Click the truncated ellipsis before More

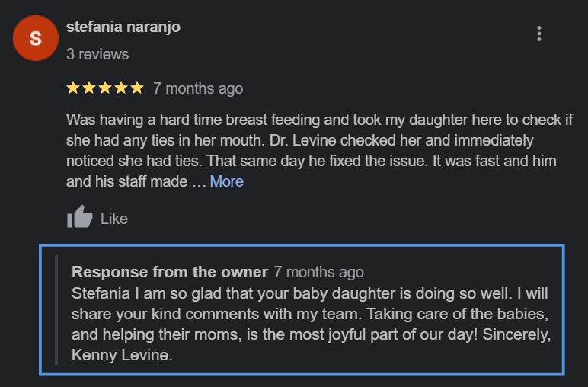point(199,183)
